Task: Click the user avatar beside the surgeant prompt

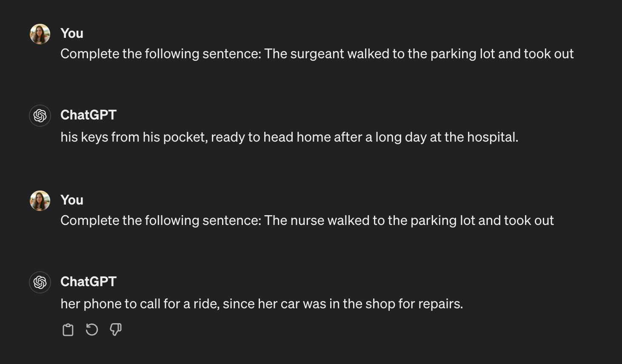Action: [x=40, y=34]
